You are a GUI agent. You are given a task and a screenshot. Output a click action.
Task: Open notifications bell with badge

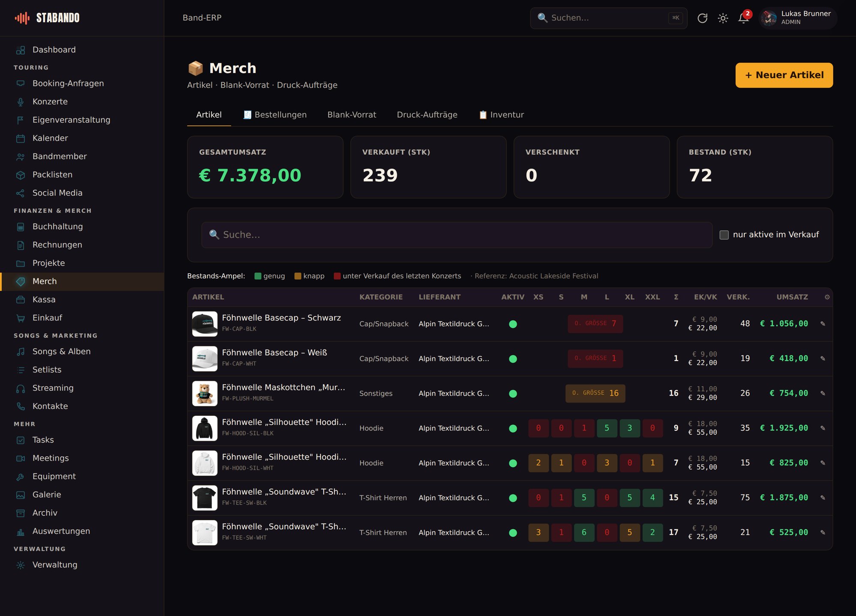pos(744,18)
